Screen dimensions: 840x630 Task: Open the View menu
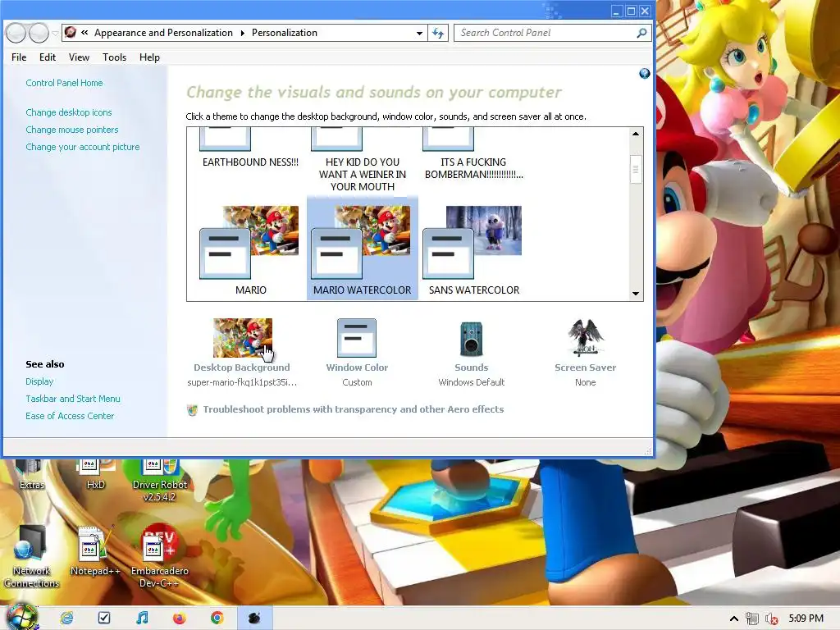[79, 57]
